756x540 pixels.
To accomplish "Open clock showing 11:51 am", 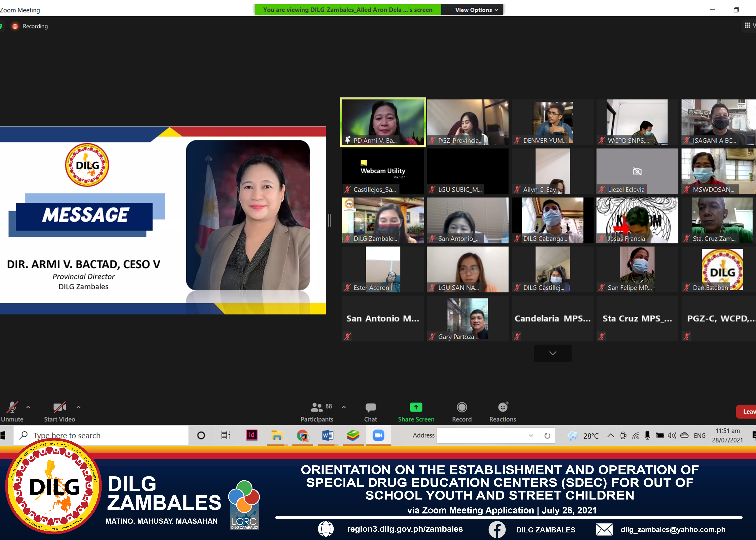I will 727,435.
